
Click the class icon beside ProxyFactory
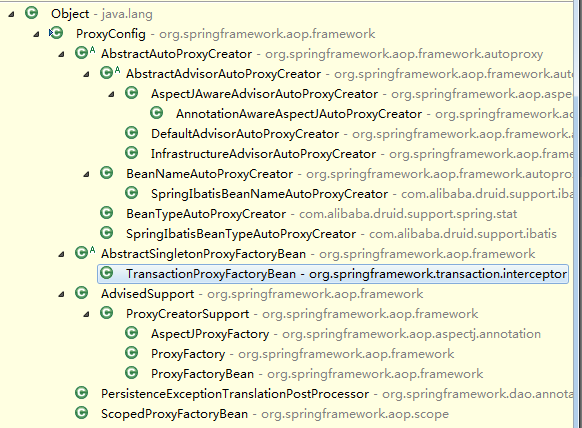pyautogui.click(x=131, y=353)
